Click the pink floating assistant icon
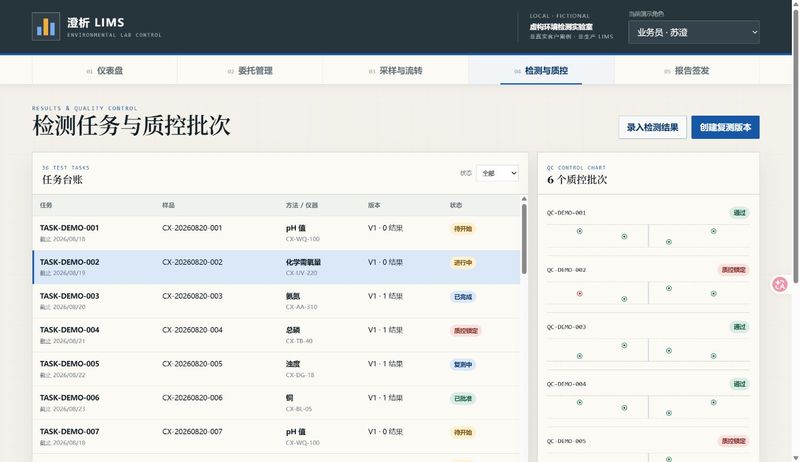This screenshot has height=462, width=800. pyautogui.click(x=780, y=284)
